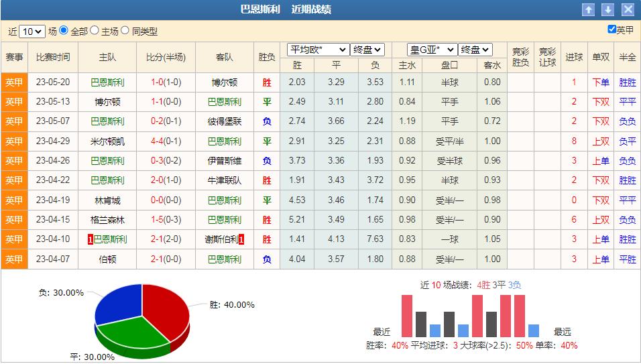Click the 英甲 league tag on 23-05-13 row
This screenshot has width=641, height=364.
(x=14, y=102)
